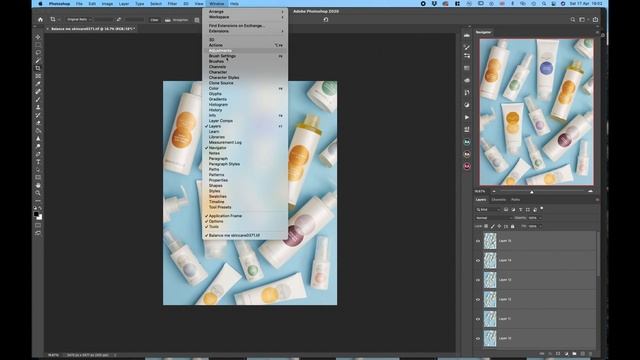Select the Pen tool
Image resolution: width=640 pixels, height=360 pixels.
pyautogui.click(x=38, y=154)
